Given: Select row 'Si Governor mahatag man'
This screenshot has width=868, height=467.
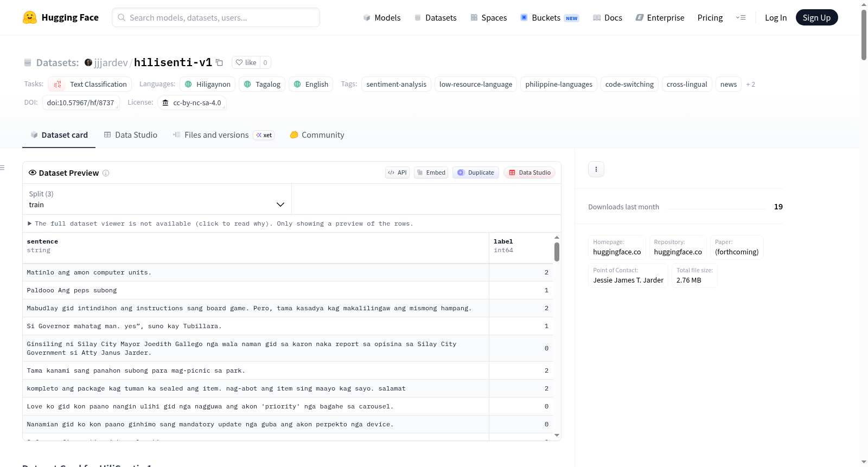Looking at the screenshot, I should pyautogui.click(x=288, y=326).
